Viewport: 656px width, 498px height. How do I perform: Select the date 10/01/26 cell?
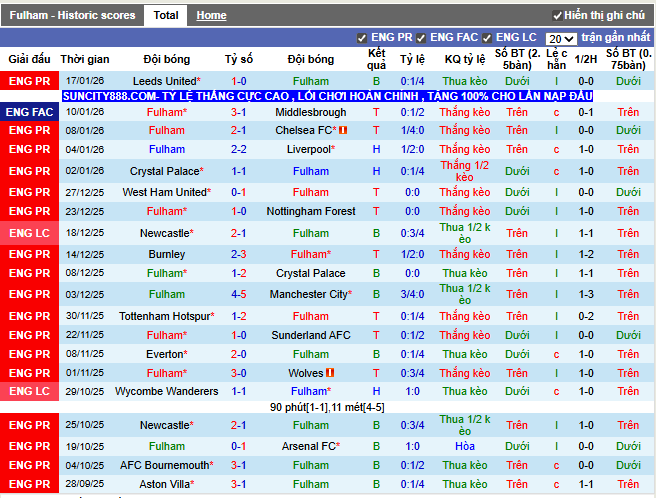pos(85,112)
